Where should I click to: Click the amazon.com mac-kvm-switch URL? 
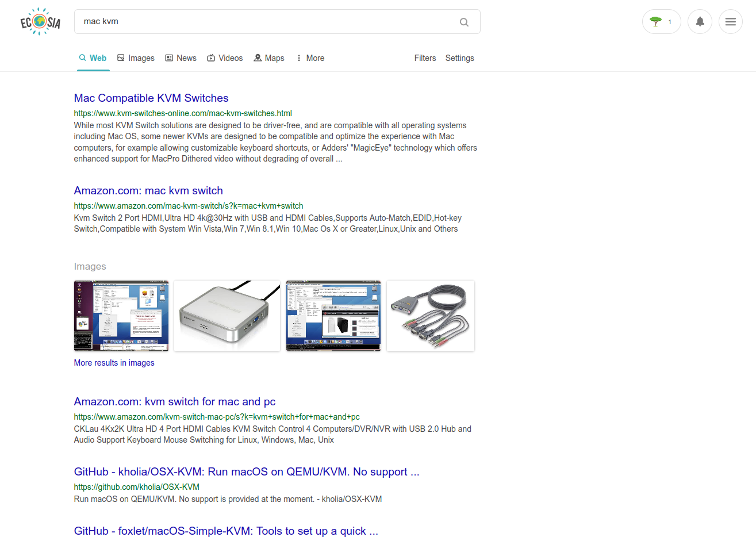[x=189, y=206]
